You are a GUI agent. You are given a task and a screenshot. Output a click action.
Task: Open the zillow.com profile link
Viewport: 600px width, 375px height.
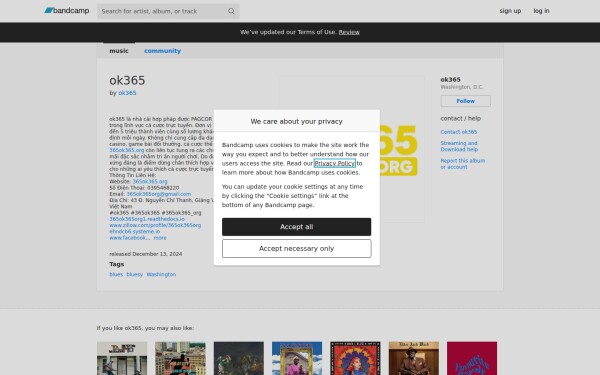click(155, 225)
